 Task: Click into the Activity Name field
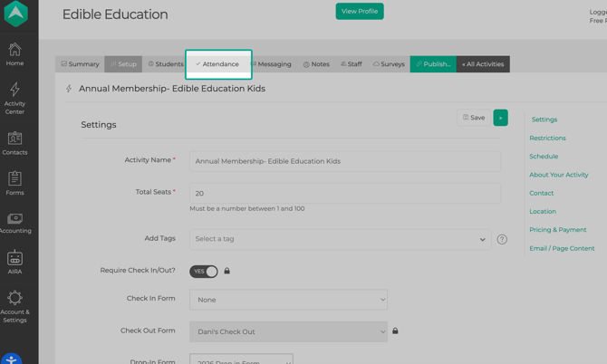point(344,161)
